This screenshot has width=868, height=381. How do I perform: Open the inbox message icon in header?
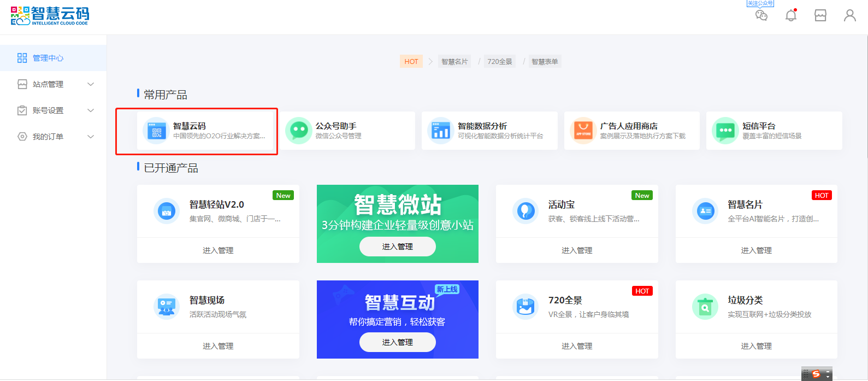click(820, 15)
